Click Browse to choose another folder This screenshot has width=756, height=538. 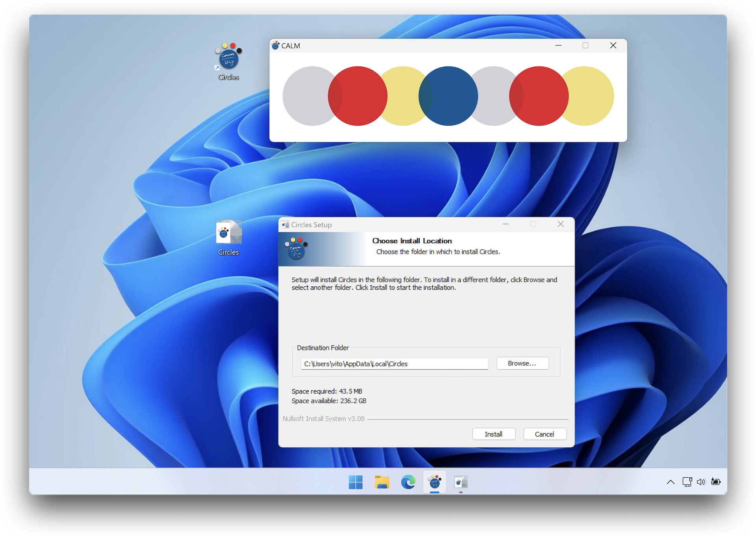(522, 363)
